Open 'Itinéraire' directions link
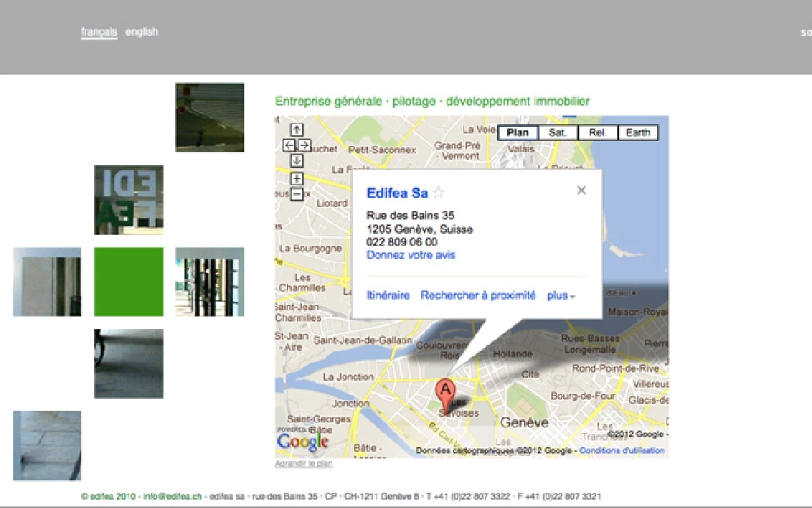This screenshot has height=508, width=812. pos(388,295)
